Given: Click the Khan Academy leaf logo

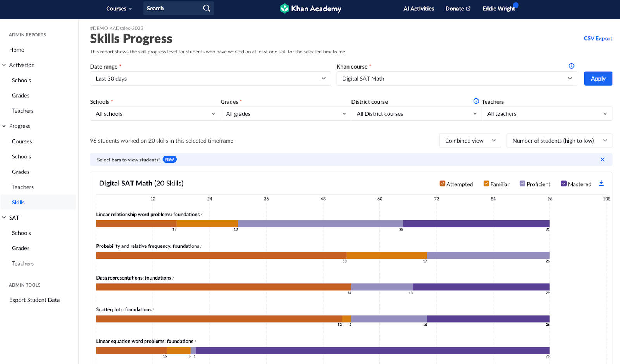Looking at the screenshot, I should pos(285,8).
